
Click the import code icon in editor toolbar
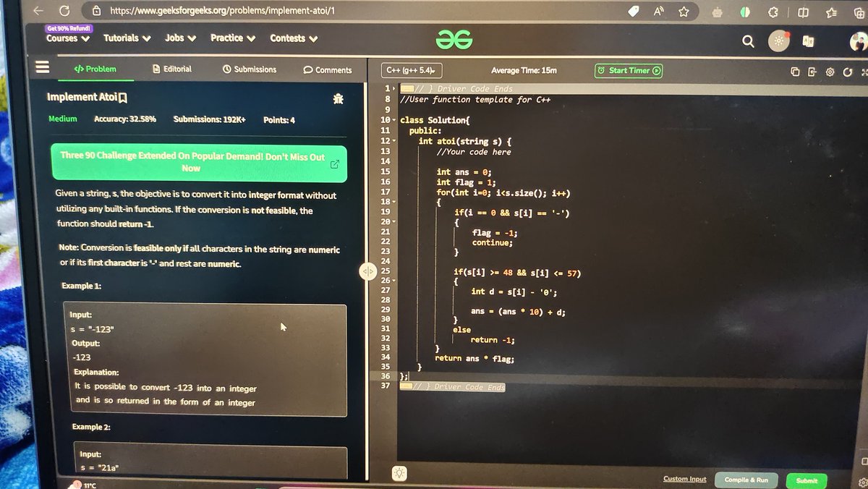coord(812,71)
